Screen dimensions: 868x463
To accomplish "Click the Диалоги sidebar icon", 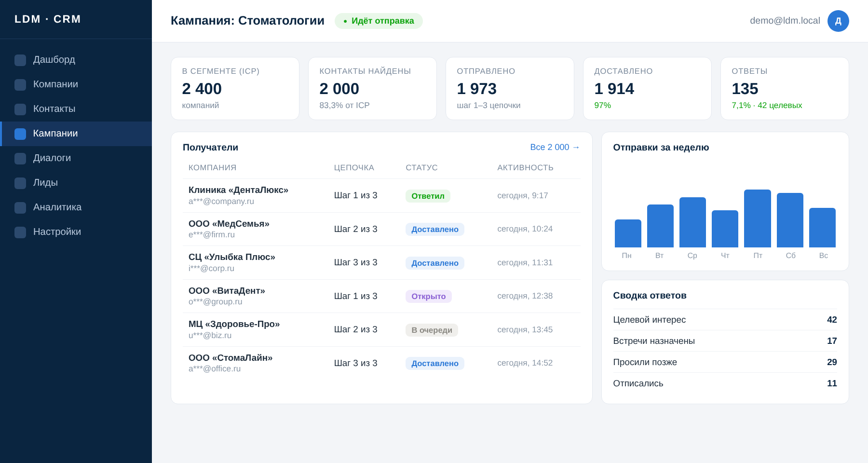I will [20, 159].
